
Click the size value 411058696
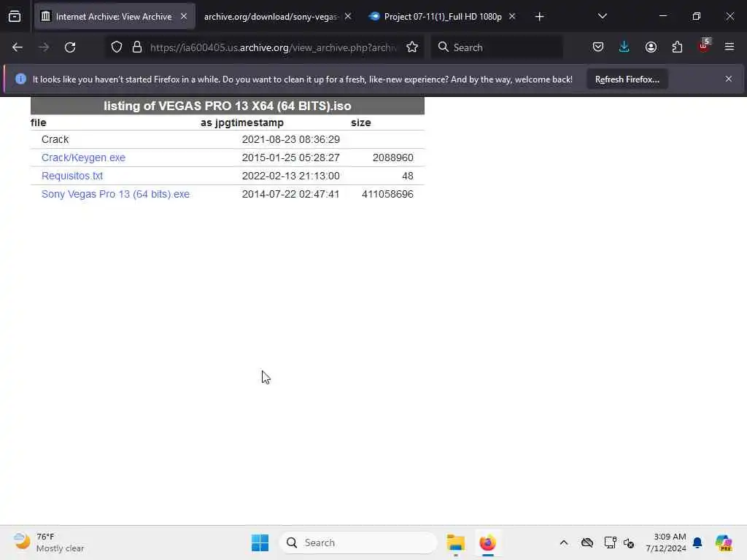tap(387, 194)
